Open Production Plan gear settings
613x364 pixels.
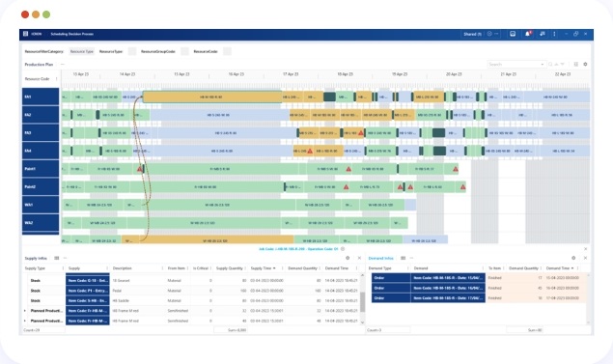[x=585, y=64]
